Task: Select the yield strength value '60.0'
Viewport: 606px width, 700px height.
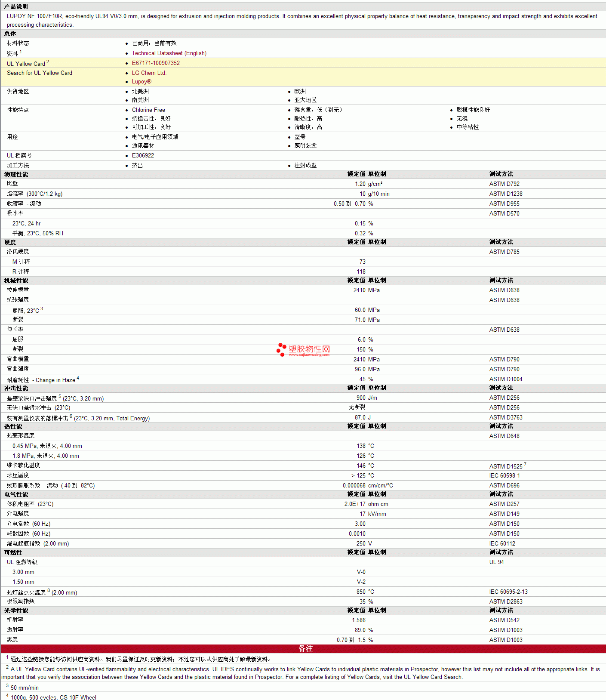Action: click(360, 310)
